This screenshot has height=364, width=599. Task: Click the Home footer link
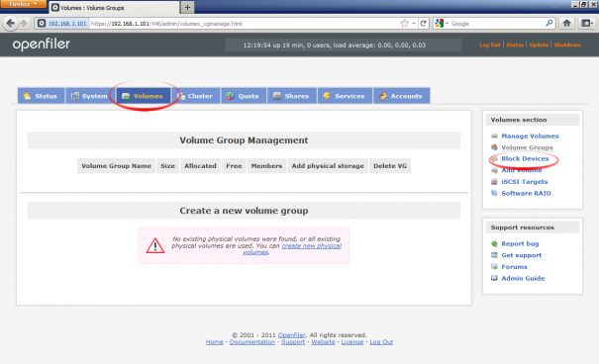[214, 342]
